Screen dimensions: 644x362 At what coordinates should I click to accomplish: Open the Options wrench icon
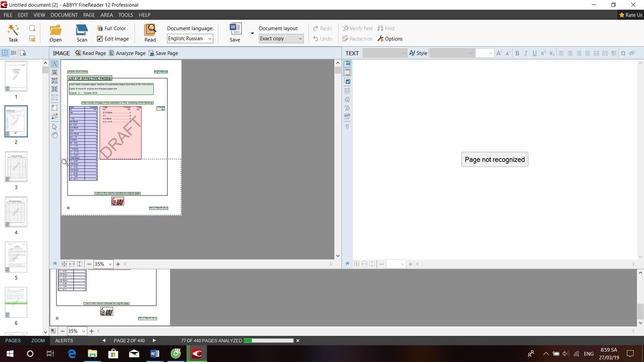(390, 39)
